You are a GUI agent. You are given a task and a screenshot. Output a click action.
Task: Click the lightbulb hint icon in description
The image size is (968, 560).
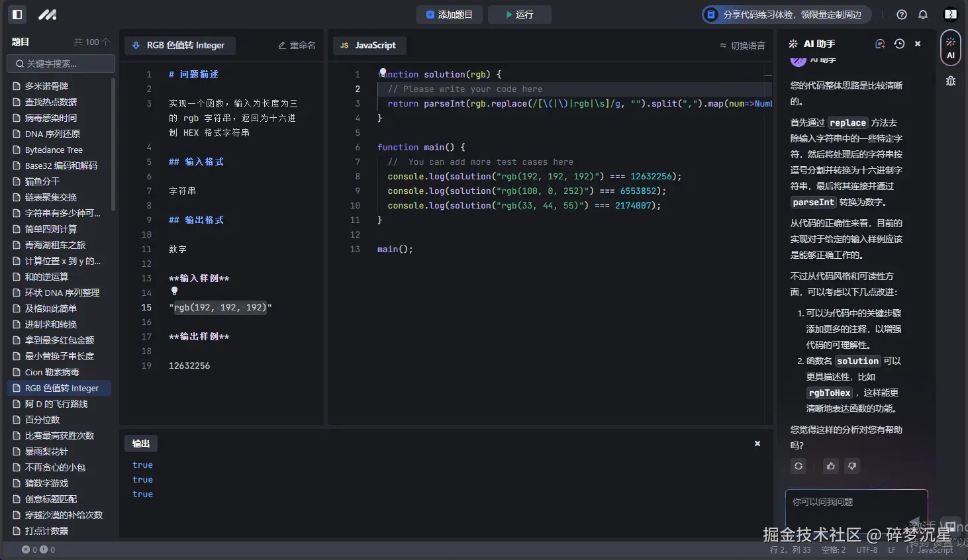click(x=175, y=291)
